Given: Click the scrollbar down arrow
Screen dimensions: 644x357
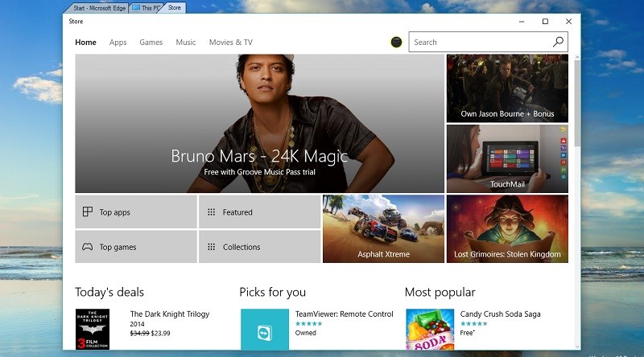Looking at the screenshot, I should [x=577, y=347].
